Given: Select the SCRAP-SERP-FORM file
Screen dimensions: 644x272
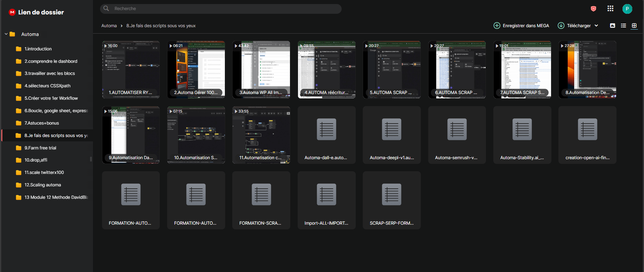Looking at the screenshot, I should [x=392, y=200].
